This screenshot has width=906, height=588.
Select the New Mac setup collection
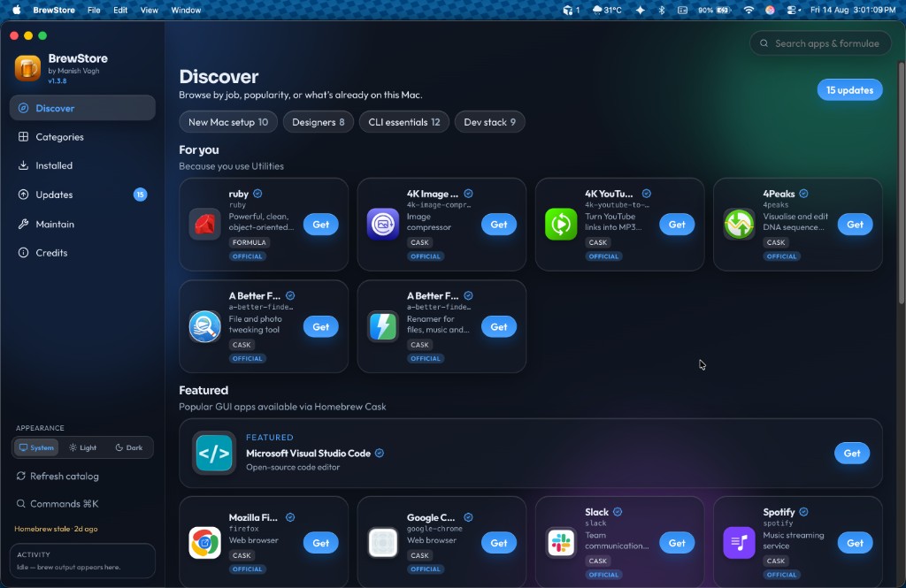pyautogui.click(x=228, y=122)
